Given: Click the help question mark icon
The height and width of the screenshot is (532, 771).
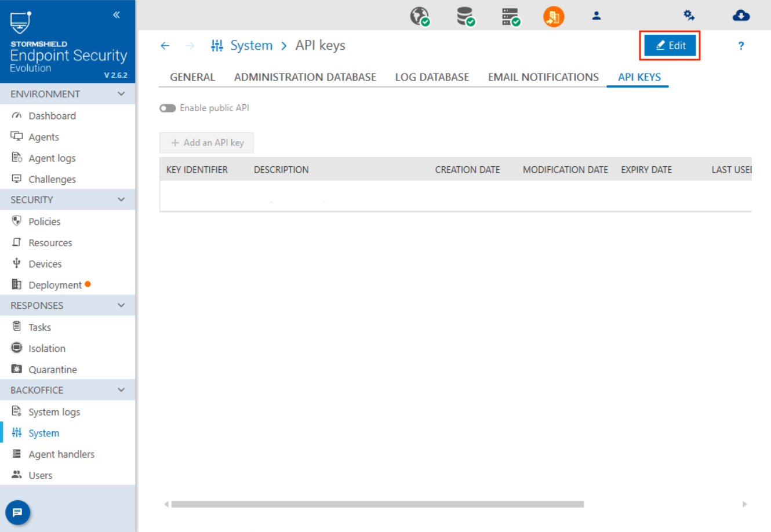Looking at the screenshot, I should pyautogui.click(x=740, y=46).
